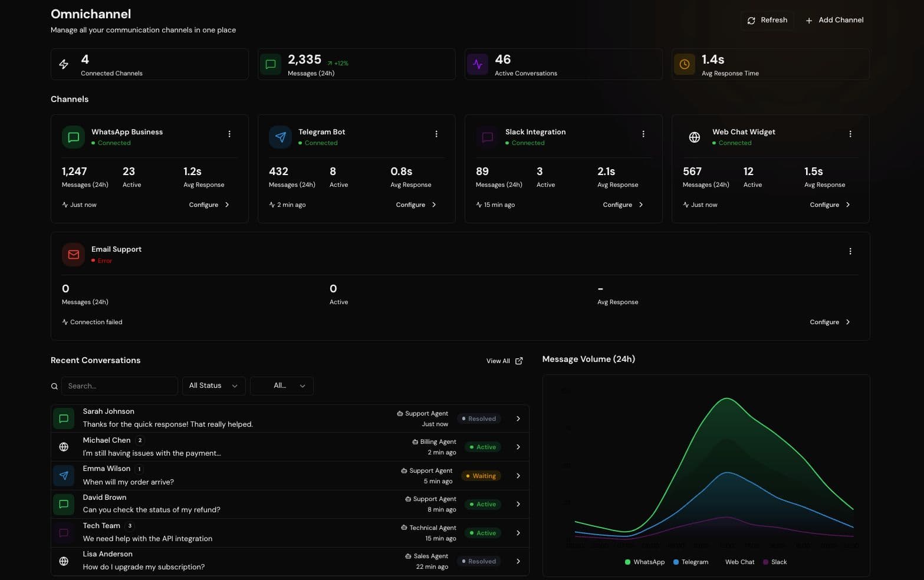This screenshot has width=924, height=580.
Task: Click the conversation search input field
Action: pos(120,385)
